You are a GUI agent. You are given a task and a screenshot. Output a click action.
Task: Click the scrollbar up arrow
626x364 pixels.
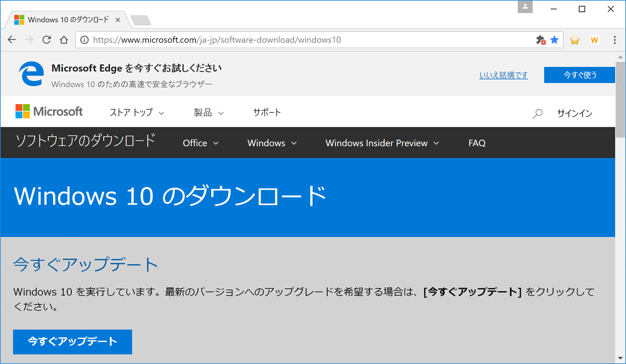pyautogui.click(x=620, y=57)
